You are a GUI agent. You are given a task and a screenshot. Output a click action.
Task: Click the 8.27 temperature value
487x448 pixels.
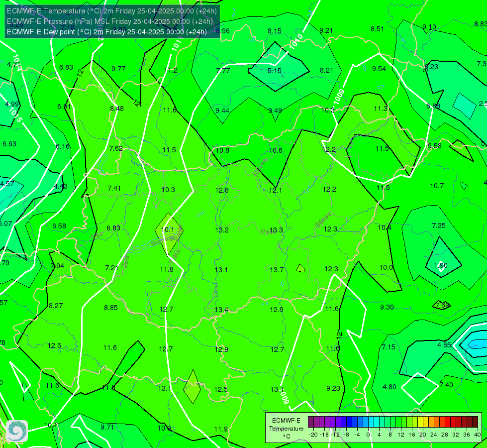point(56,306)
